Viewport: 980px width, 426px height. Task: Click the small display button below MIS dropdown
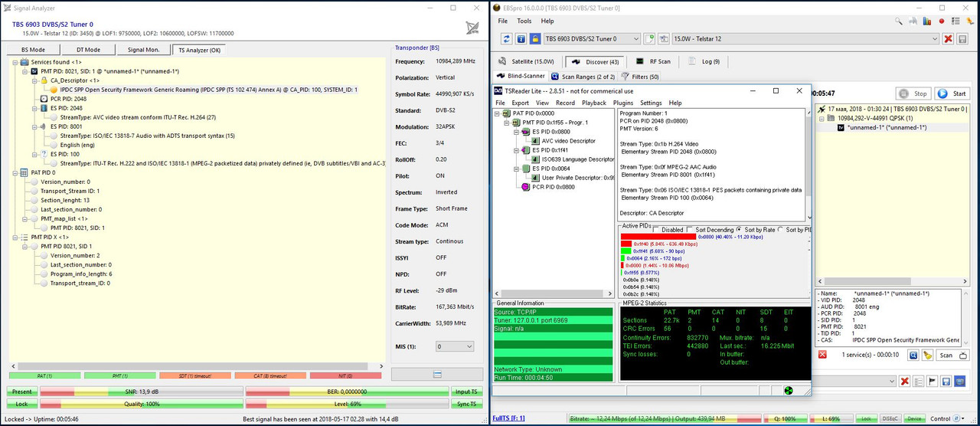click(436, 375)
